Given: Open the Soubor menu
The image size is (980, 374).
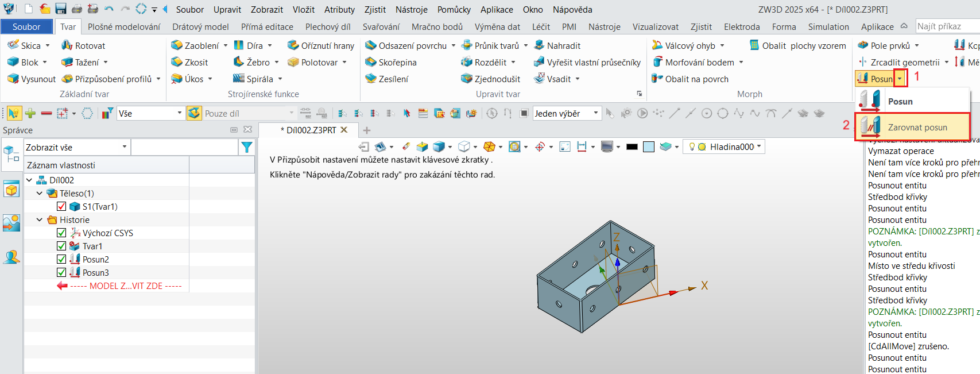Looking at the screenshot, I should tap(190, 9).
